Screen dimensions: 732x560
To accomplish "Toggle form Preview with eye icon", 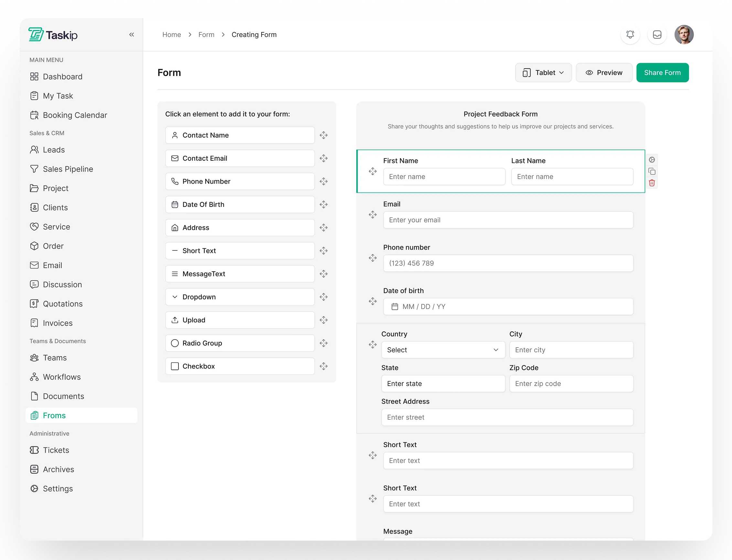I will click(x=604, y=73).
